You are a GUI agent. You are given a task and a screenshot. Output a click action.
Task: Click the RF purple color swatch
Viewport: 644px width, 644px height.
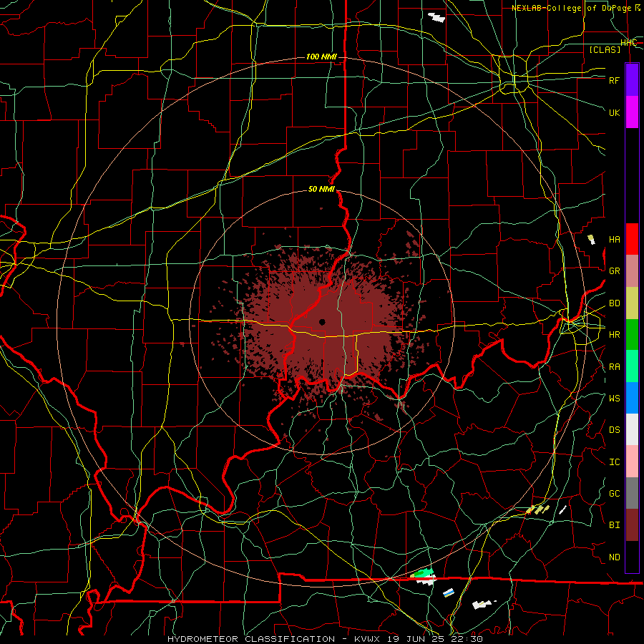pos(632,80)
